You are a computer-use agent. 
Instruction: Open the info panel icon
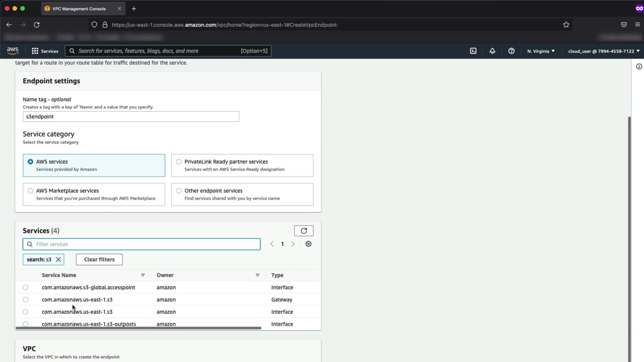click(639, 67)
